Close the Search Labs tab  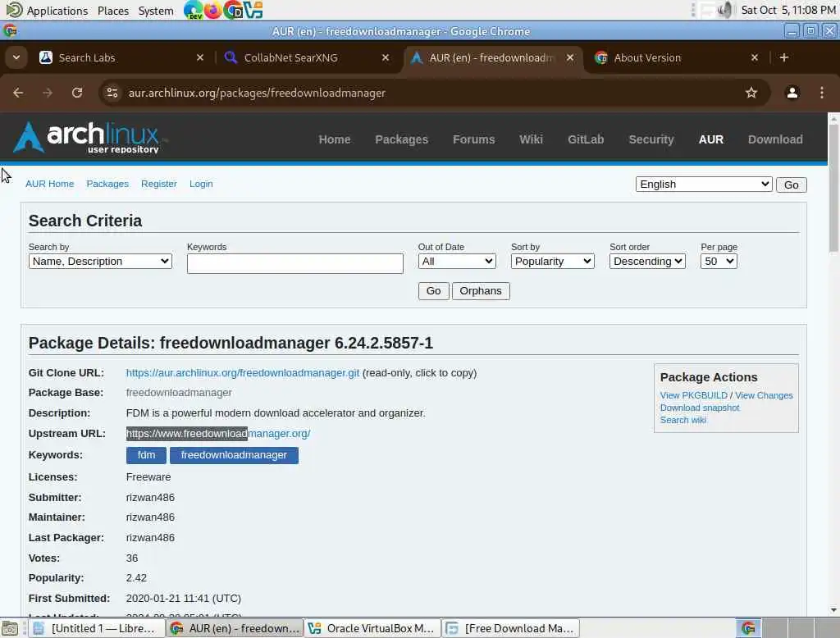200,57
